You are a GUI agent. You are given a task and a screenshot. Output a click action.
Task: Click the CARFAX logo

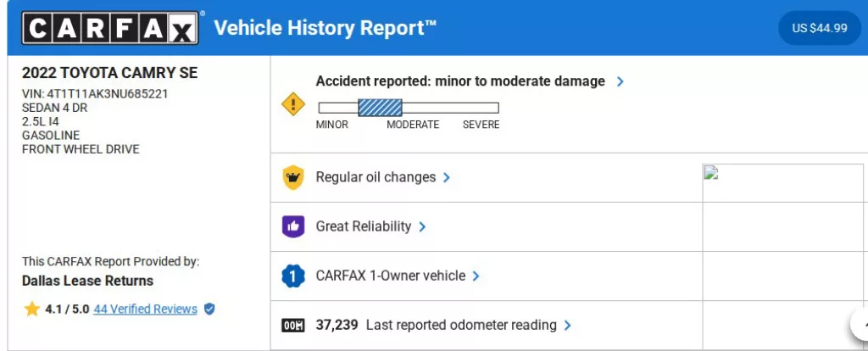111,28
